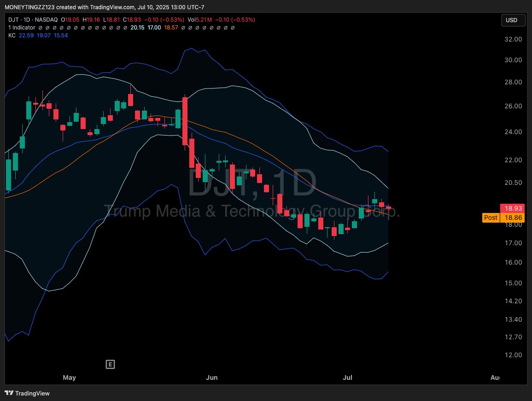This screenshot has width=532, height=401.
Task: Click the Jul label on time axis
Action: pos(347,377)
